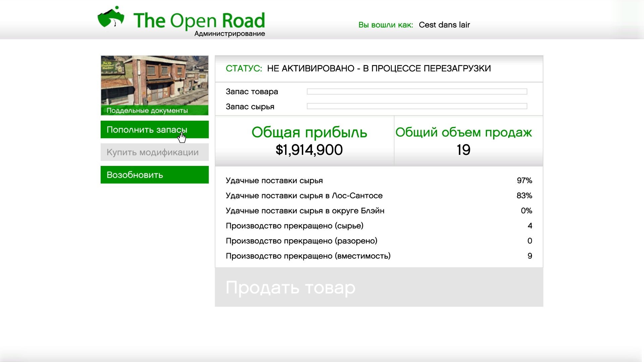Click the username Cest dans lair

(444, 25)
